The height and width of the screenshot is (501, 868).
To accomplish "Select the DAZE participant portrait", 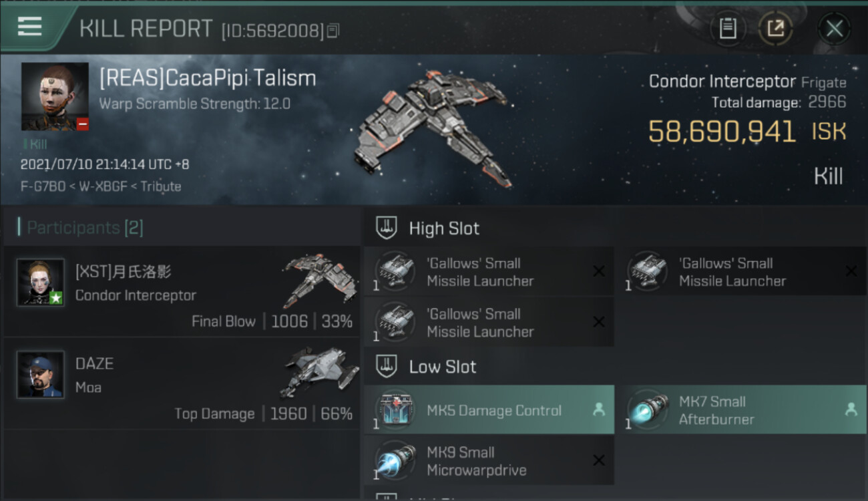I will pyautogui.click(x=41, y=375).
